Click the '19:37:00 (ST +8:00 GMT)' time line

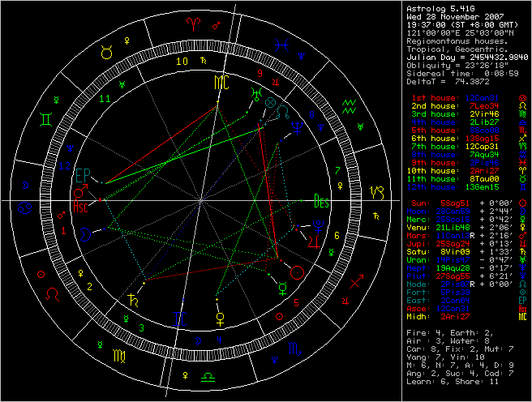coord(462,25)
